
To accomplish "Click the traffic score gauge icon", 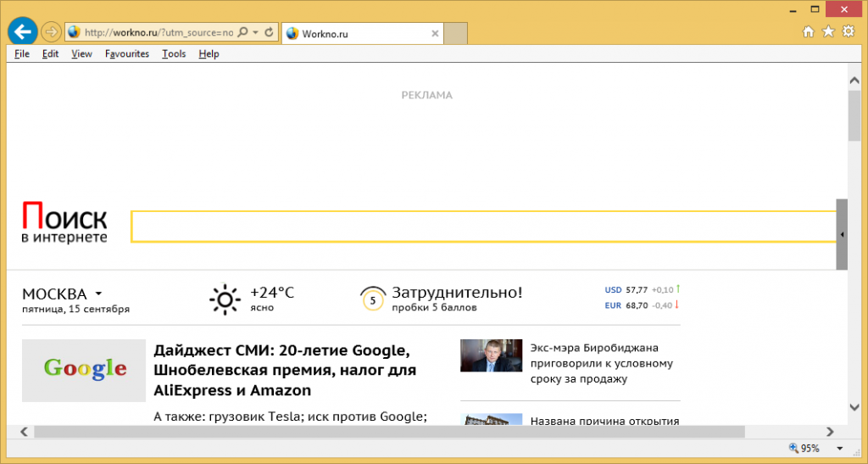I will click(372, 299).
